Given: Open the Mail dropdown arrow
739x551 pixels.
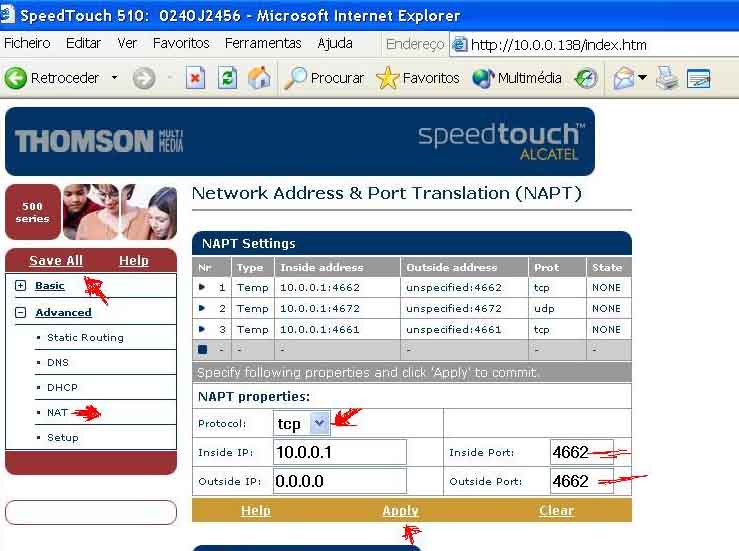Looking at the screenshot, I should [642, 77].
